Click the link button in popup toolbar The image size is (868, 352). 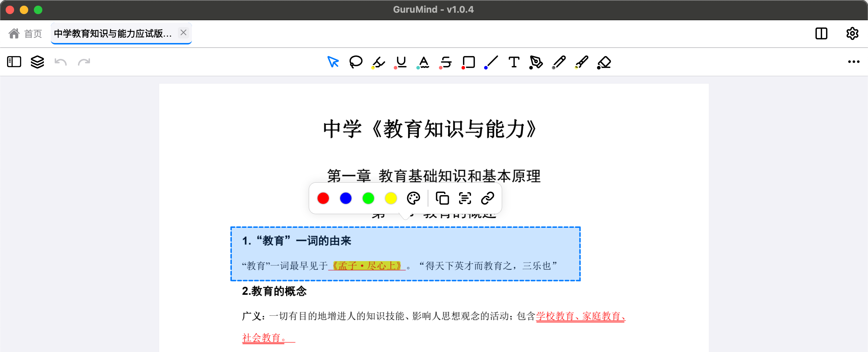(x=488, y=198)
